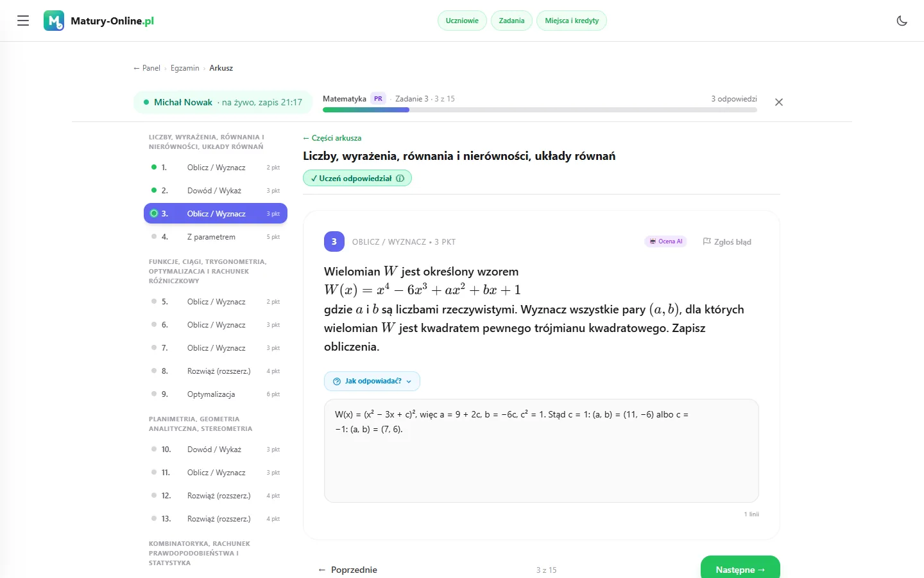Image resolution: width=924 pixels, height=578 pixels.
Task: Click Michał Nowak live status pill
Action: coord(223,102)
